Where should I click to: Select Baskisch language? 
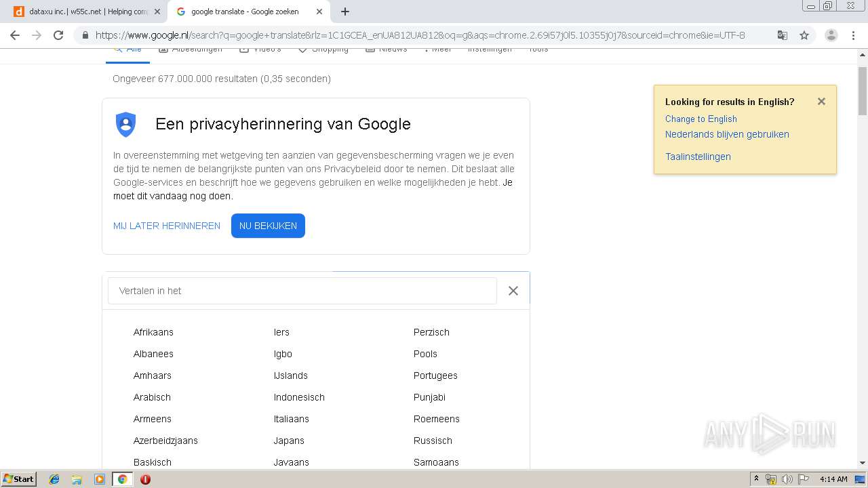(x=153, y=462)
